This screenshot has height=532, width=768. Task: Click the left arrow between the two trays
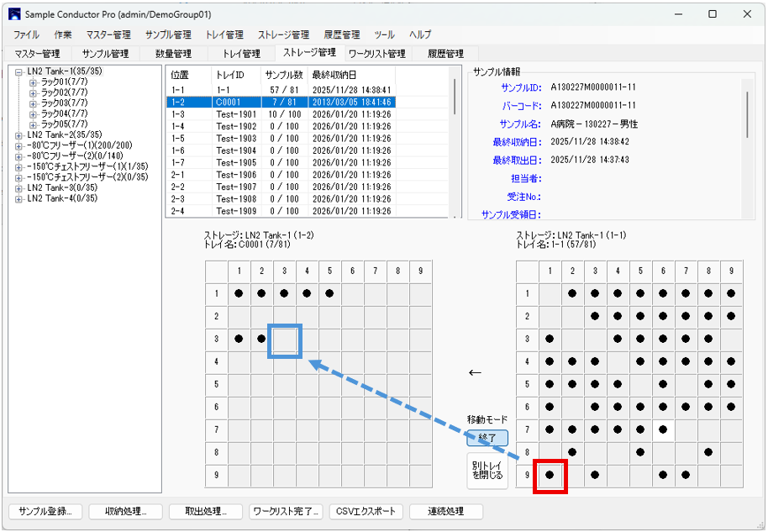point(476,371)
